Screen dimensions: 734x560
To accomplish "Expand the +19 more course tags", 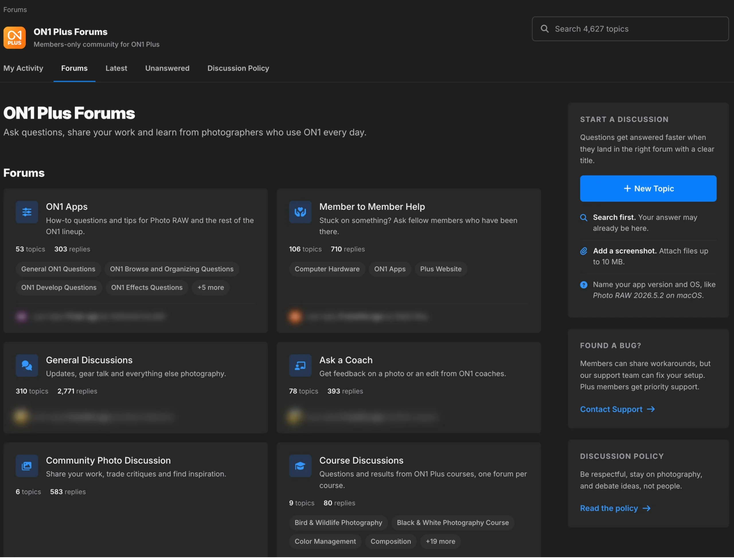I will click(x=440, y=542).
